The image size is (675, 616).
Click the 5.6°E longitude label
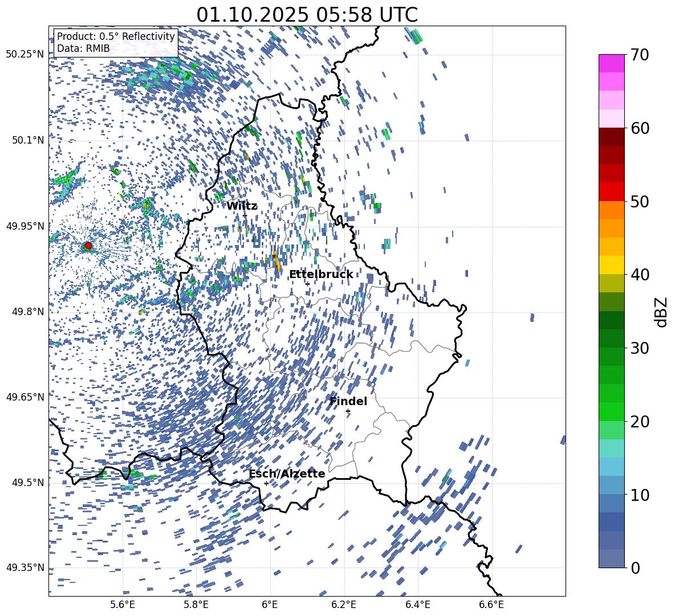coord(122,605)
